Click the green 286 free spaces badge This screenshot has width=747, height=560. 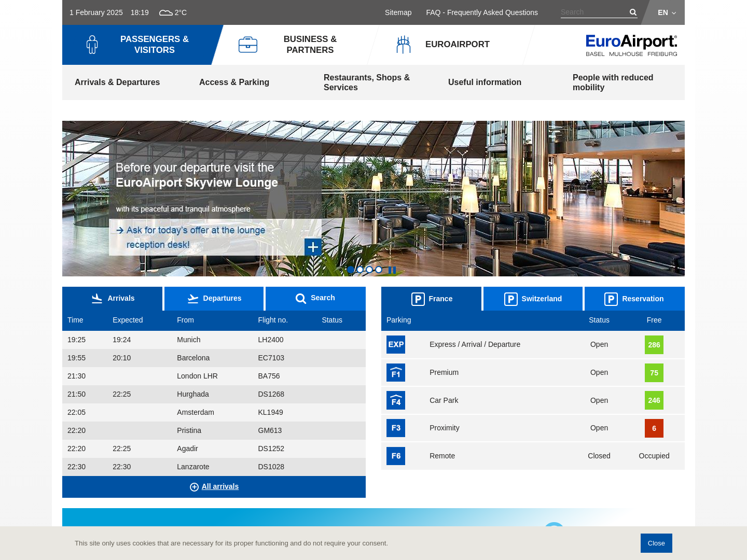654,345
